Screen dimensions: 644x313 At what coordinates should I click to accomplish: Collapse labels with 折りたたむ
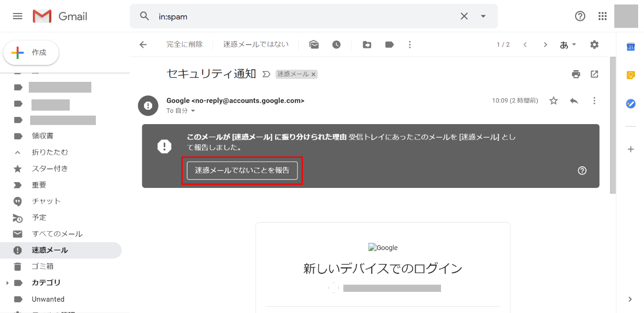[x=50, y=152]
